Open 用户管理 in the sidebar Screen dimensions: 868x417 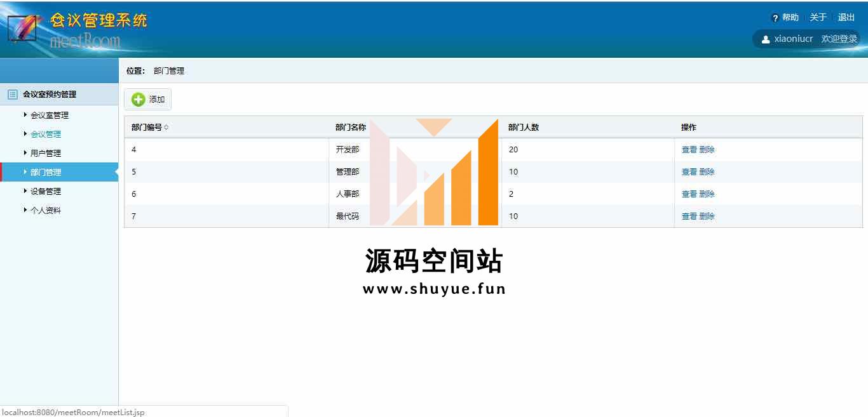46,154
